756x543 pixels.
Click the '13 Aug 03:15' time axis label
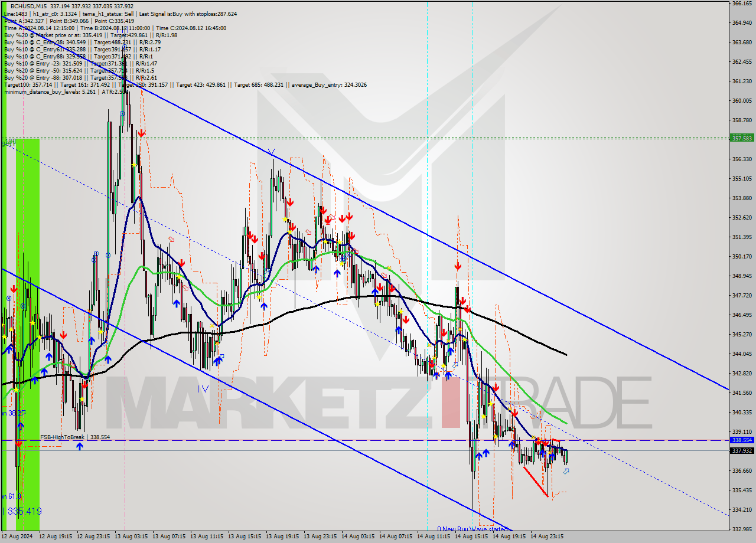pos(131,537)
